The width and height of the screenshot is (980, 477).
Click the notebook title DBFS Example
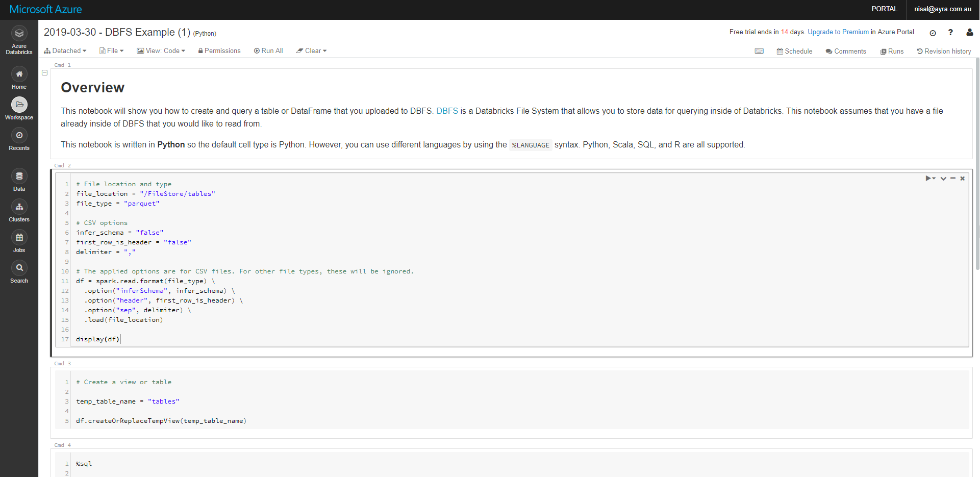(117, 32)
